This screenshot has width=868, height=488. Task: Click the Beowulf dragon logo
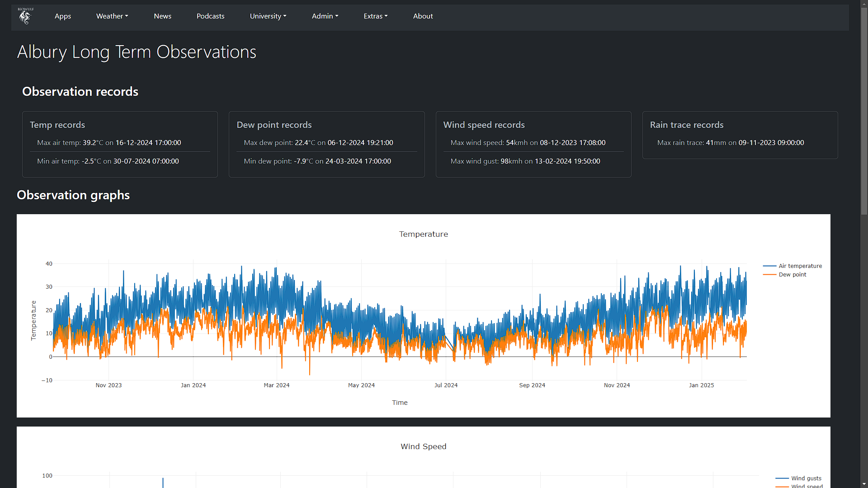[x=25, y=16]
